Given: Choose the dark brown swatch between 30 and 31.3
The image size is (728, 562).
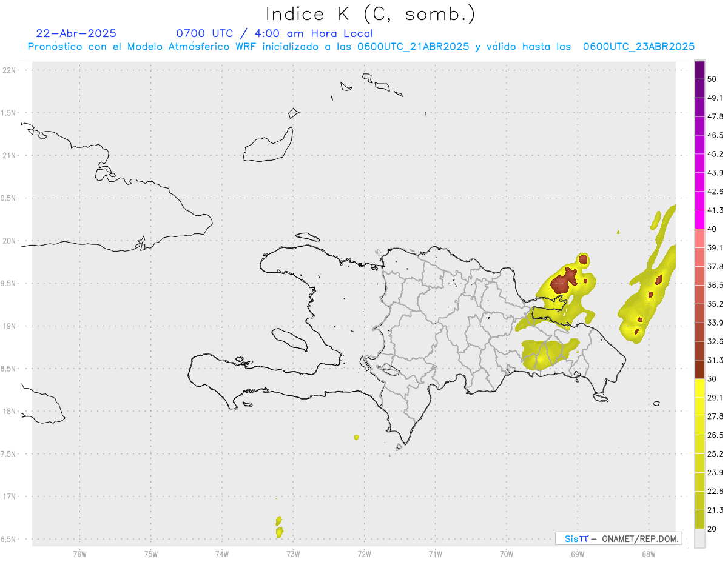Looking at the screenshot, I should (700, 369).
